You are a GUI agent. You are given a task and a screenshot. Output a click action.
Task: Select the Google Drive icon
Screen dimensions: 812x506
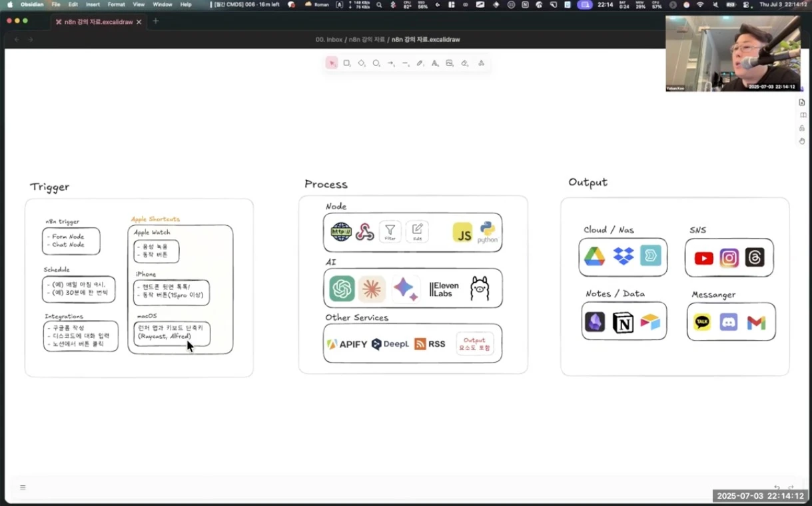tap(594, 256)
